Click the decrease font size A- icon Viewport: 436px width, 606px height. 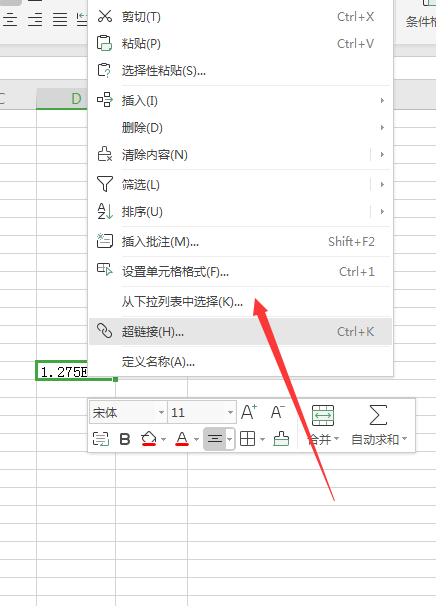point(278,412)
